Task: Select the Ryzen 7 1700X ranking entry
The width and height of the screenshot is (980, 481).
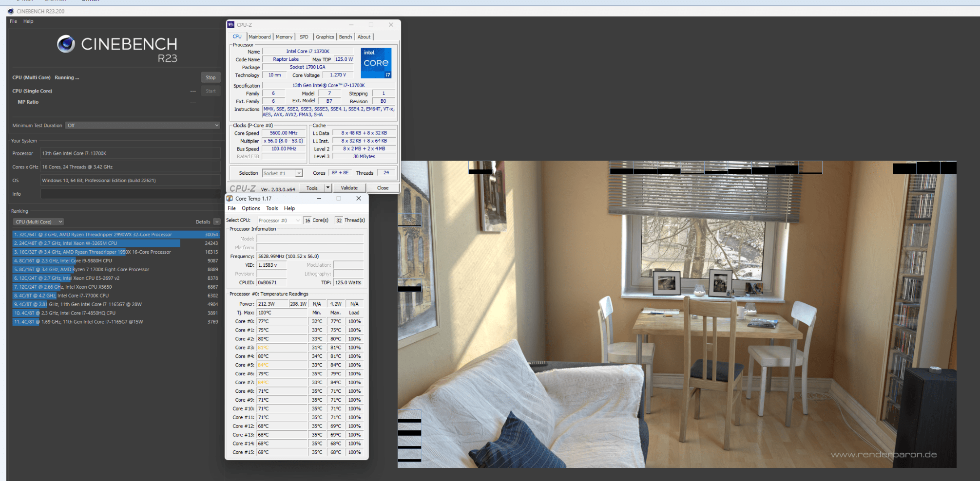Action: (115, 270)
